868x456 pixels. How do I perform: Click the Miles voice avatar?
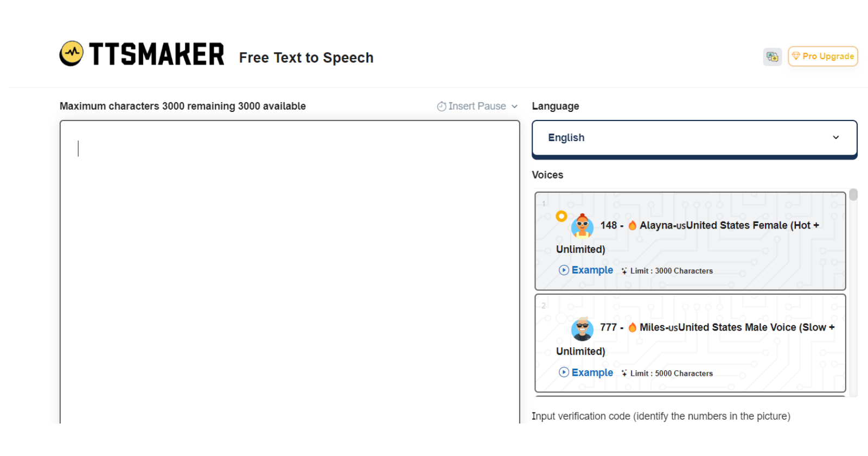(582, 328)
